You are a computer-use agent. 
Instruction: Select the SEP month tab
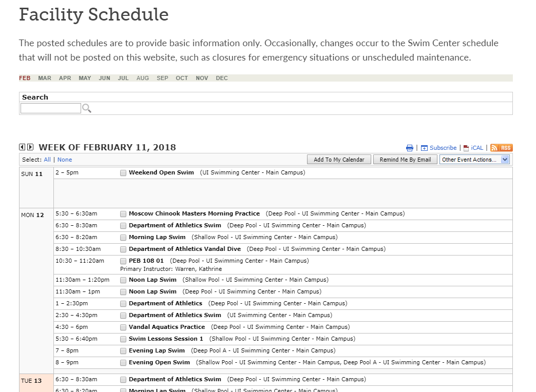coord(162,78)
